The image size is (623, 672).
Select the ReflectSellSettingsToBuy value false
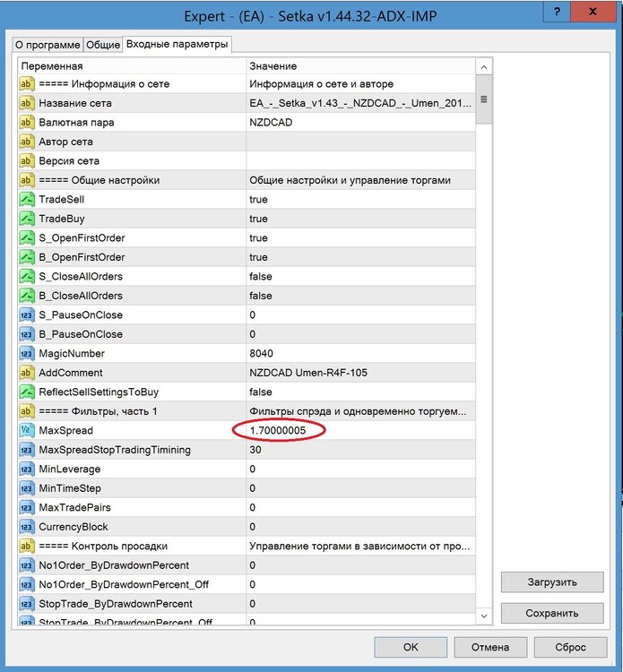click(261, 392)
